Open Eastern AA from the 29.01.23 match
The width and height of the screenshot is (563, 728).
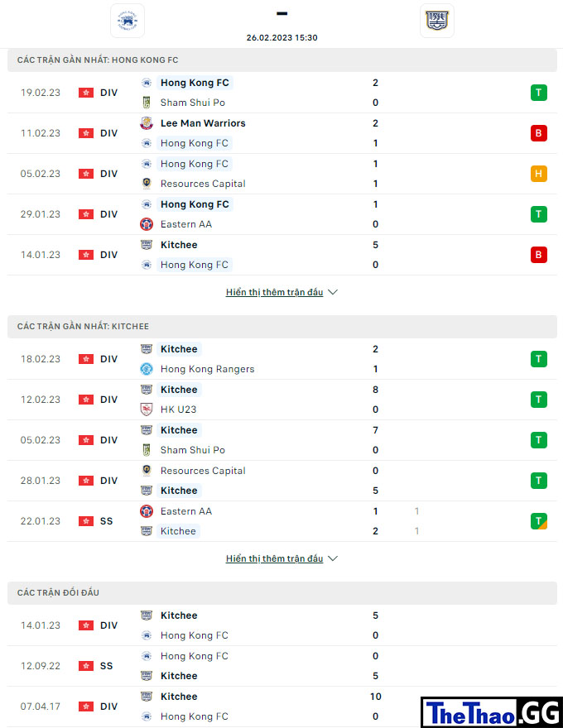point(186,224)
